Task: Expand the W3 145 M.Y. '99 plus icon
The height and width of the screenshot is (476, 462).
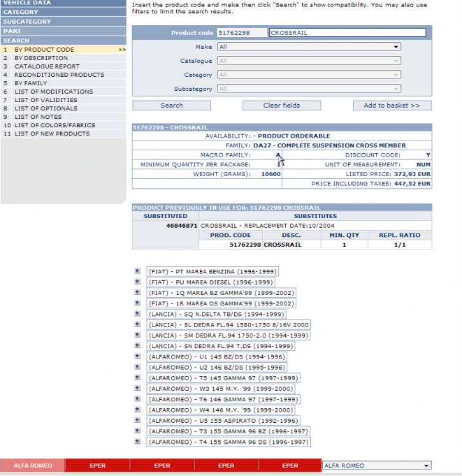Action: pyautogui.click(x=138, y=389)
